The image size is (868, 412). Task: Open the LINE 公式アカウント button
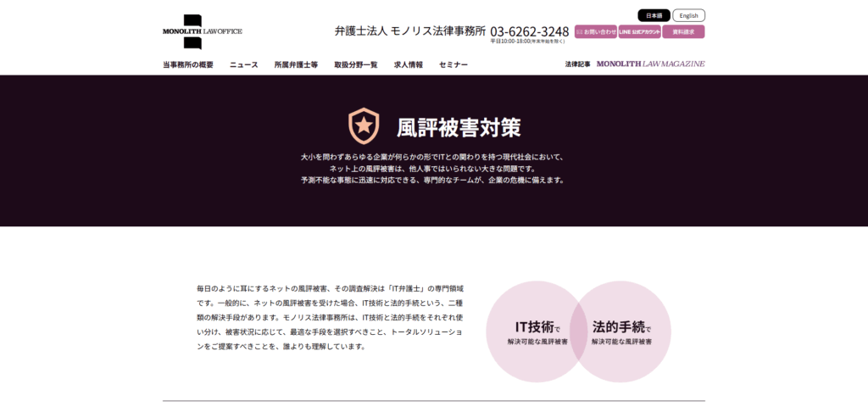click(x=639, y=31)
